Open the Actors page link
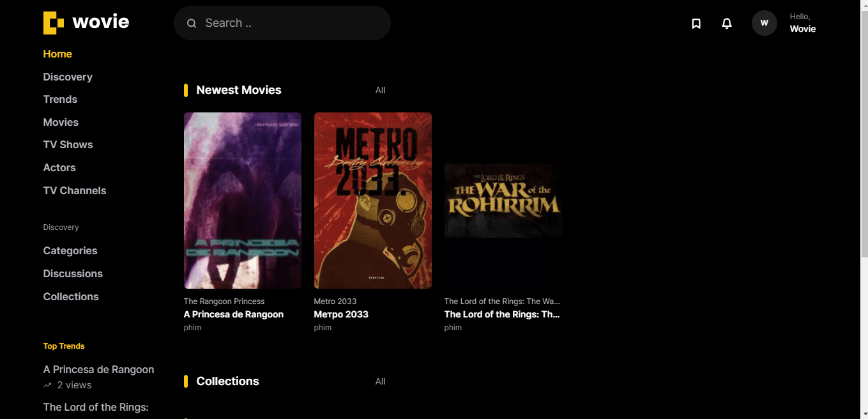 (x=59, y=168)
